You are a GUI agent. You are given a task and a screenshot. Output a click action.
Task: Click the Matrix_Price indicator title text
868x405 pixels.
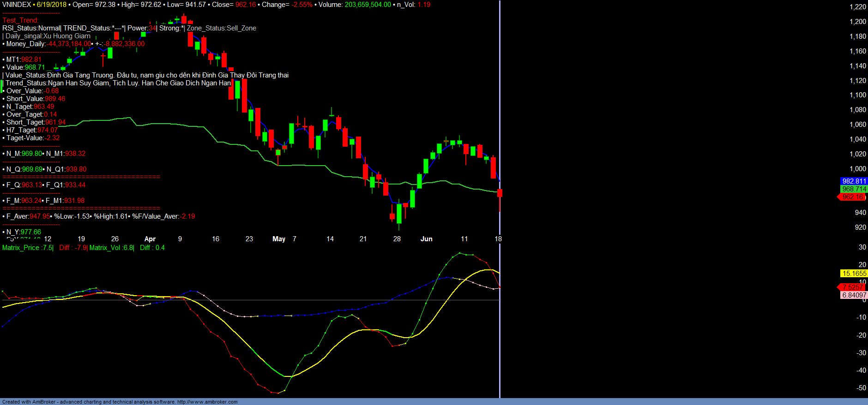pyautogui.click(x=27, y=248)
